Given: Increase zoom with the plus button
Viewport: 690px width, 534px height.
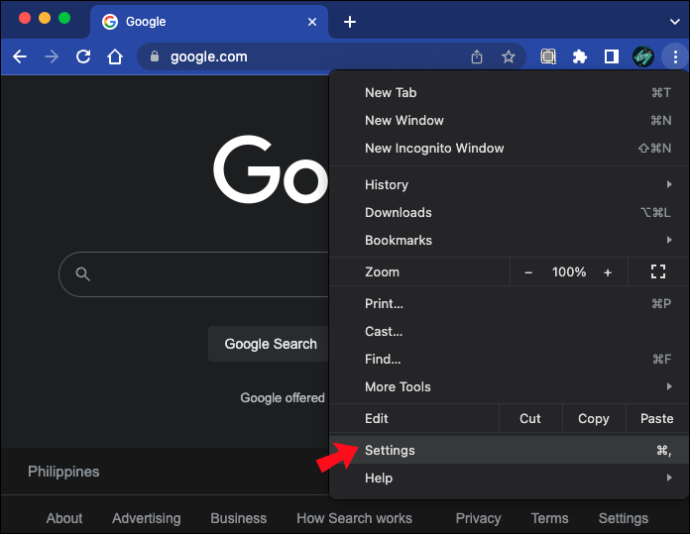Looking at the screenshot, I should (x=608, y=273).
